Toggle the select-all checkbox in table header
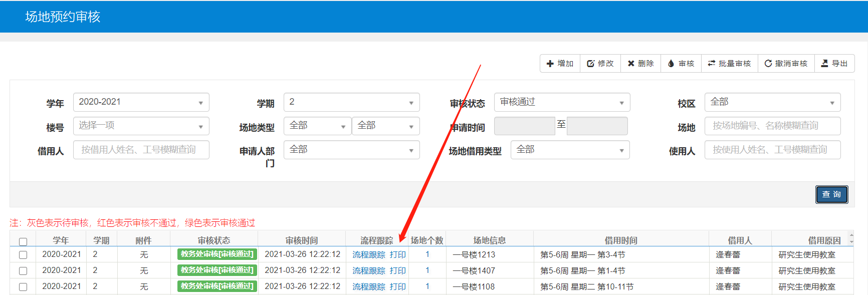This screenshot has width=868, height=295. 23,241
